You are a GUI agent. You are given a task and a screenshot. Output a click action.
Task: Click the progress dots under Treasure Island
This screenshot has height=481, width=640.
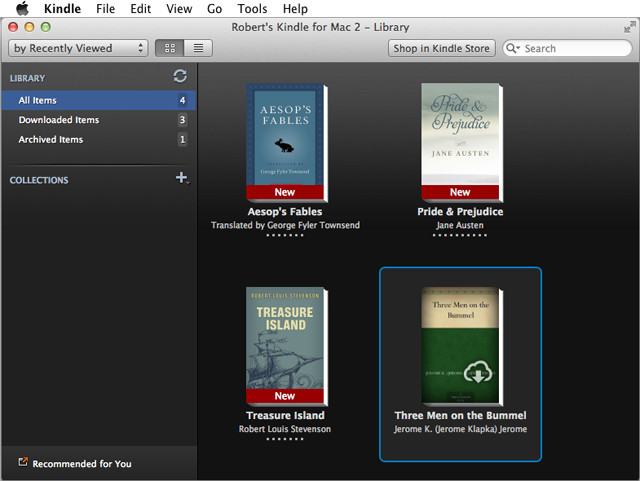(x=285, y=439)
